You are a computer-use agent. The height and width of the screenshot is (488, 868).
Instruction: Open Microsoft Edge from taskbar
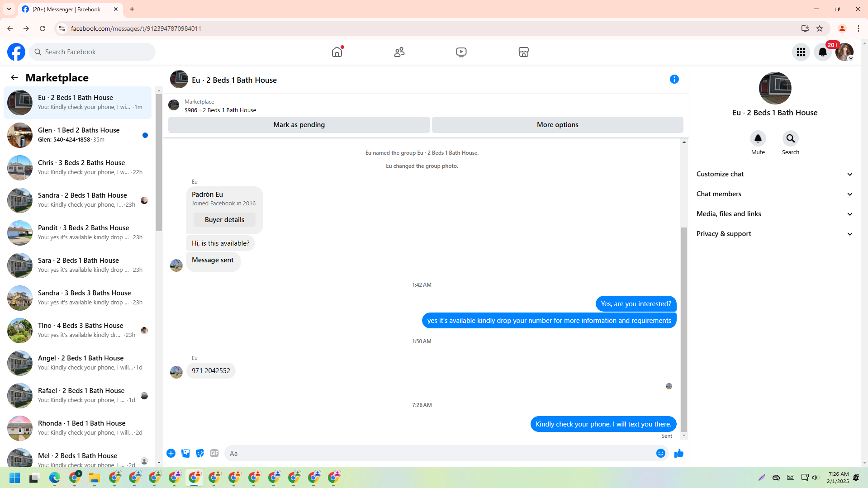click(54, 478)
